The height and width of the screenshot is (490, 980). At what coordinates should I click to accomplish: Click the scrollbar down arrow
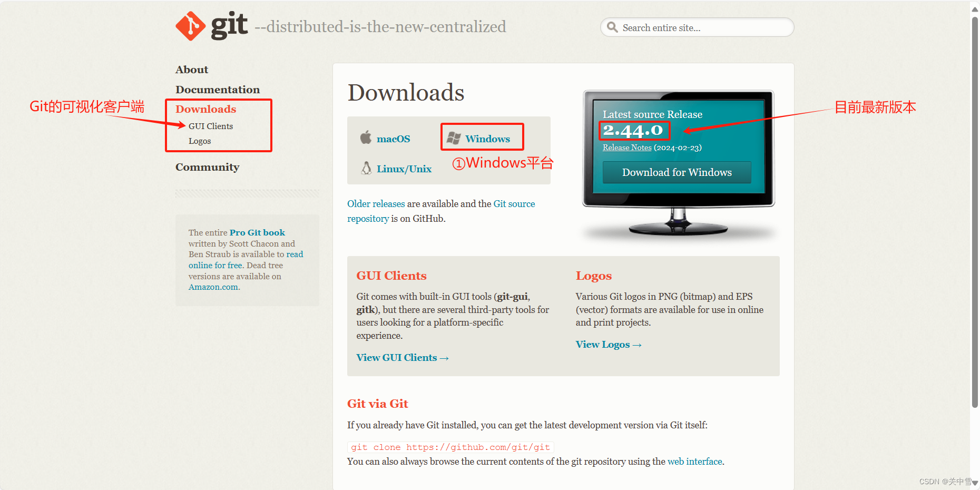coord(975,482)
